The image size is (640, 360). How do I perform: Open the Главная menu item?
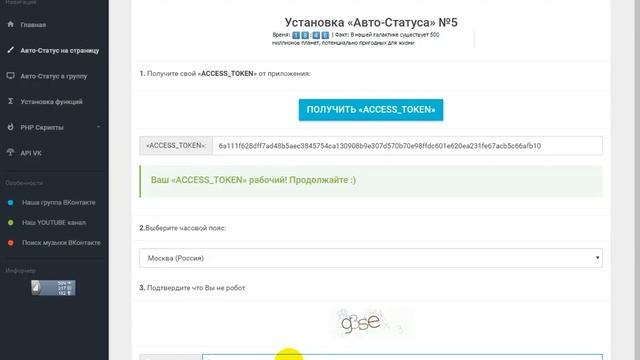pos(33,25)
